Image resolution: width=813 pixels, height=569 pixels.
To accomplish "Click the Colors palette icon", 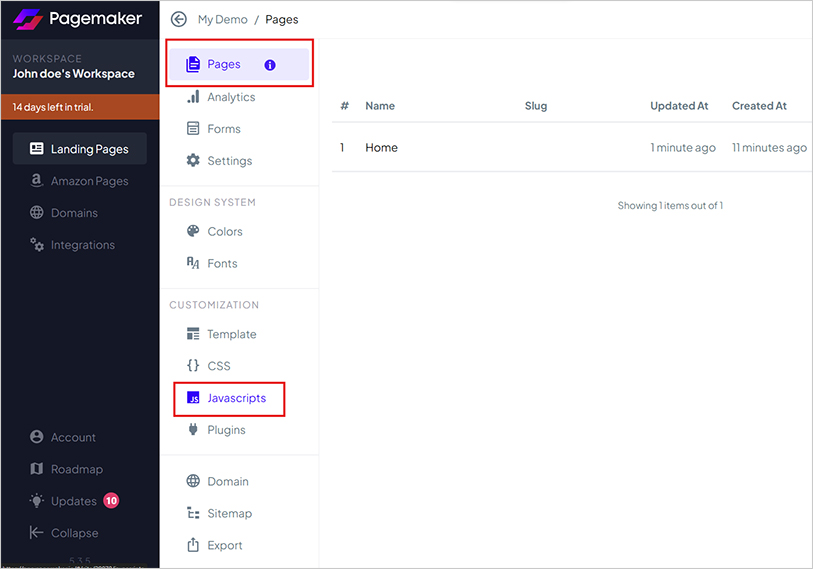I will (x=193, y=231).
